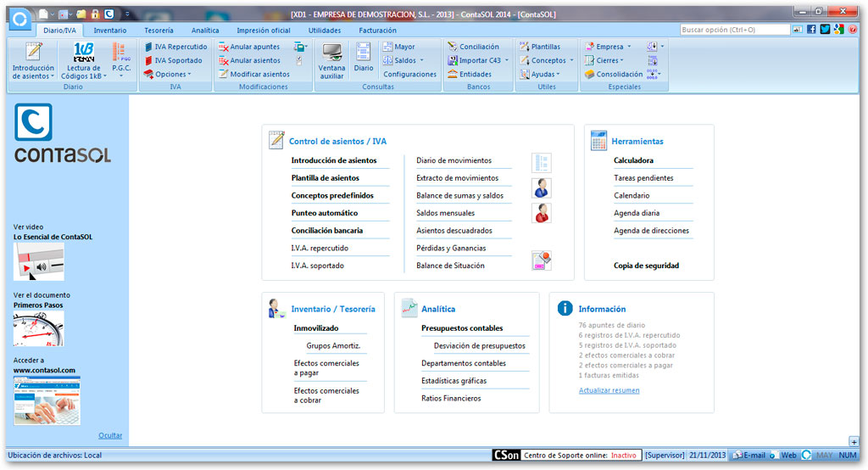Click the Entidades bank icon

[x=453, y=75]
